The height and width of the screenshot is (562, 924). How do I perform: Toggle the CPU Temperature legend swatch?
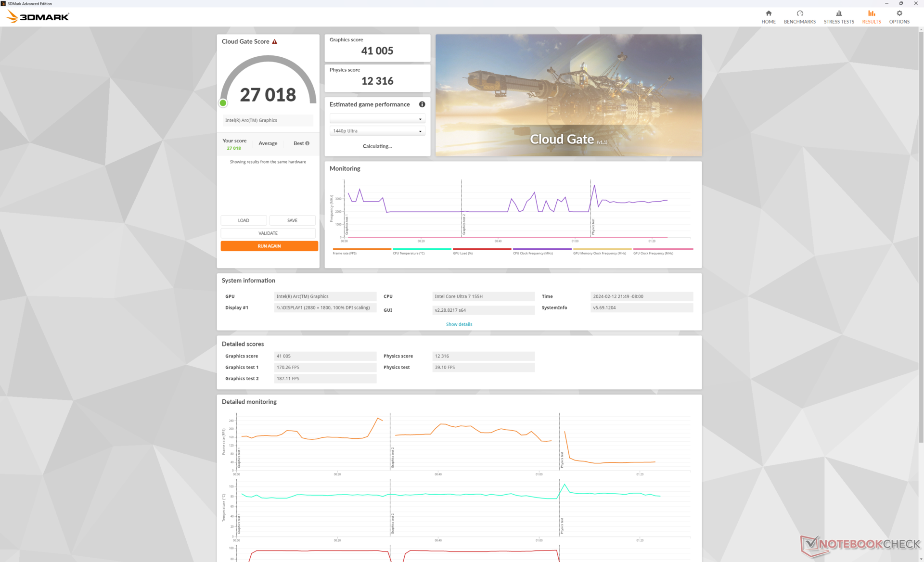[422, 249]
